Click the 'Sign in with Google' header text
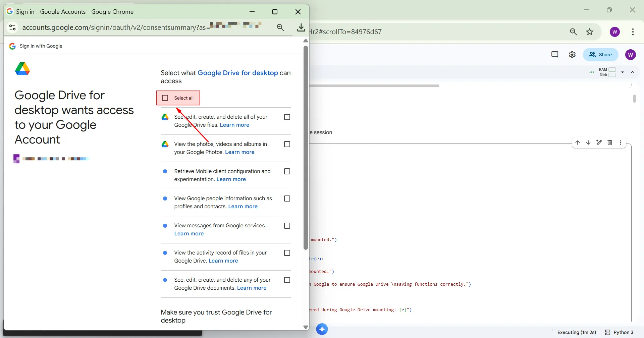Viewport: 644px width, 338px height. [x=41, y=46]
